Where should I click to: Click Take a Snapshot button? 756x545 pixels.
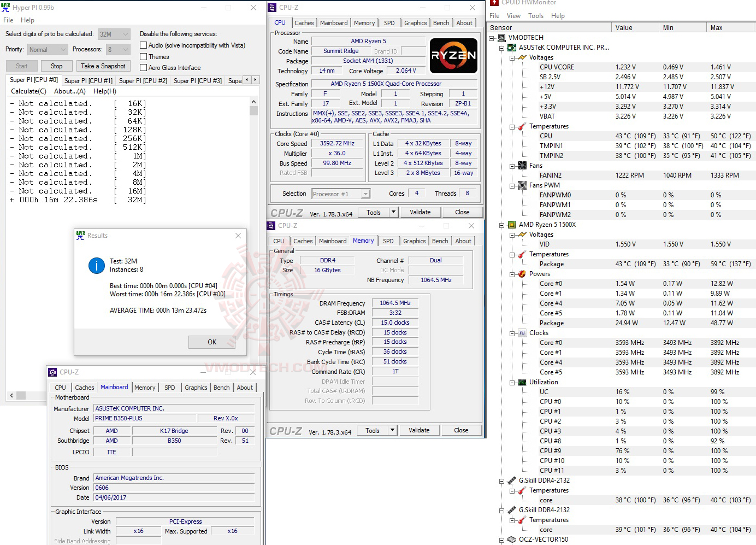point(103,66)
